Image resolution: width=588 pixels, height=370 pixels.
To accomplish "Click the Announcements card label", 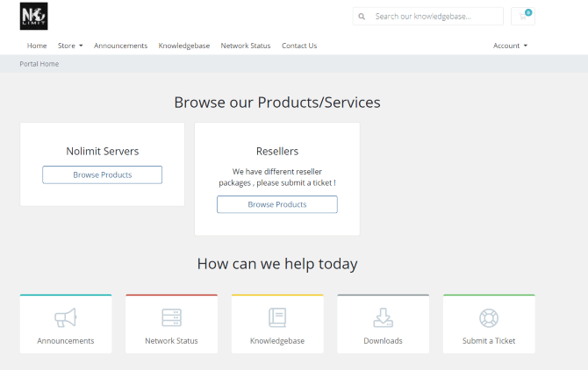I will pos(65,341).
